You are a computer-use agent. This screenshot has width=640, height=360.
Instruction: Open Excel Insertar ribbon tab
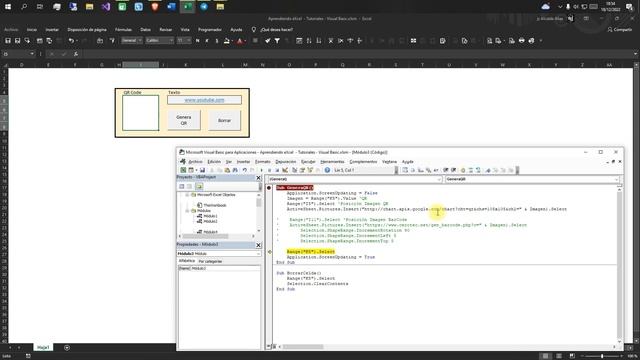coord(52,29)
